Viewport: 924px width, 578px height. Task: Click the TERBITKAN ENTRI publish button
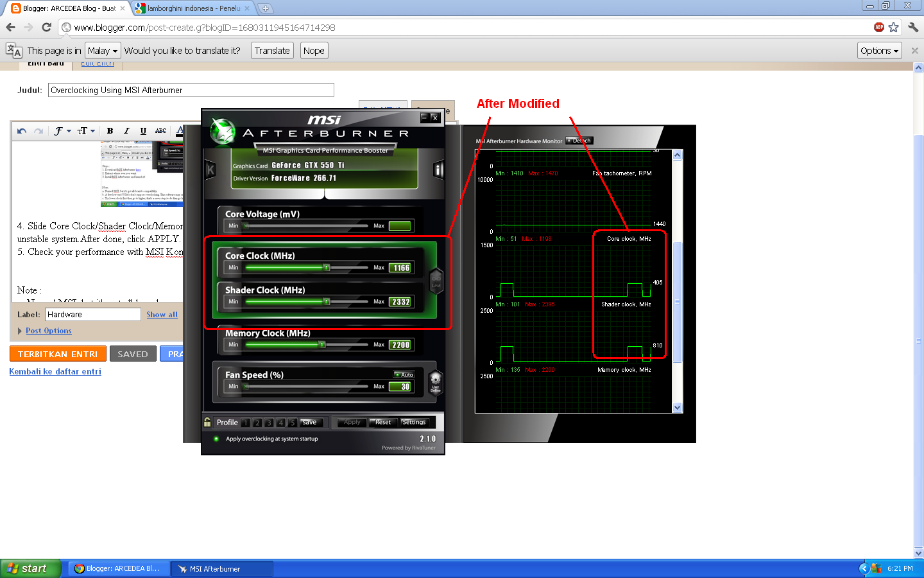tap(58, 354)
